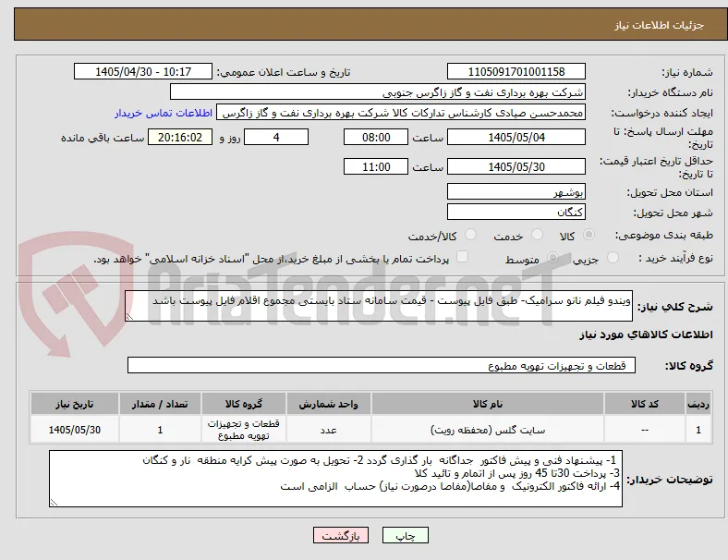728x560 pixels.
Task: Select the کالا/خدمت radio button
Action: point(470,235)
